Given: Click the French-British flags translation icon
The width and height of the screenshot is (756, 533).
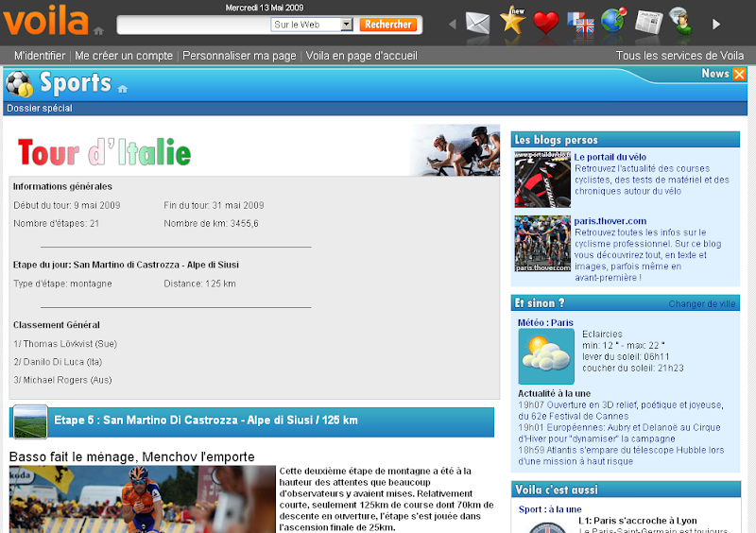Looking at the screenshot, I should 581,24.
